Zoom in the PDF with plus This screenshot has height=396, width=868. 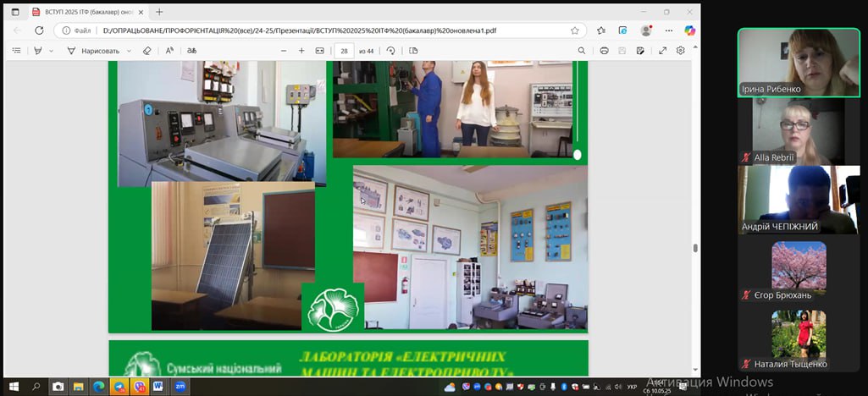coord(301,50)
